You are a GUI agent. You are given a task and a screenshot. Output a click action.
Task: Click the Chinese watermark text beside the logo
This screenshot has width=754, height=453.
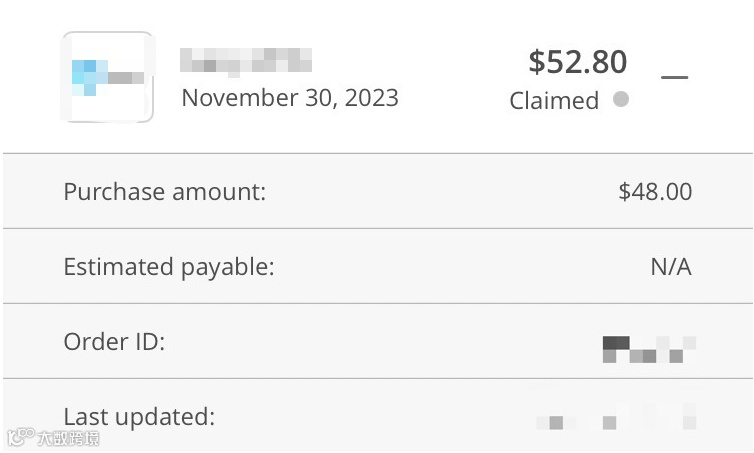tap(62, 438)
